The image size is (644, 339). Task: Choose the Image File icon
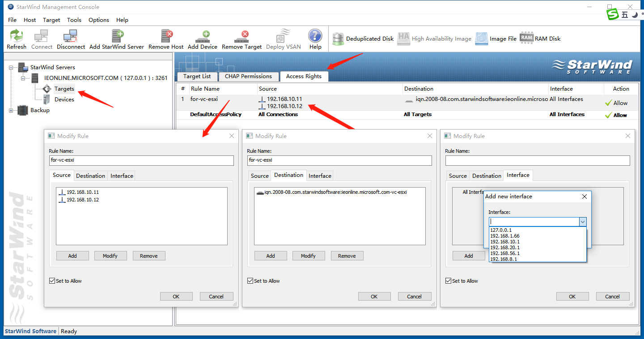482,38
